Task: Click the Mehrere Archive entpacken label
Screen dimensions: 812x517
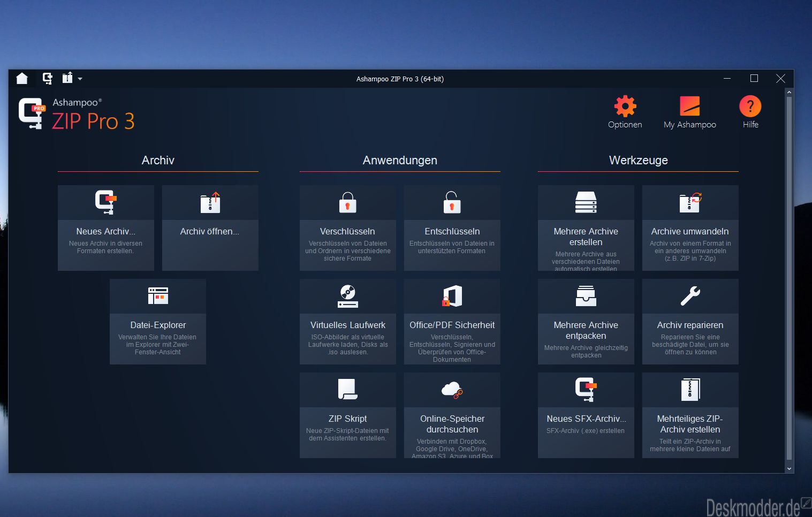Action: pyautogui.click(x=586, y=330)
